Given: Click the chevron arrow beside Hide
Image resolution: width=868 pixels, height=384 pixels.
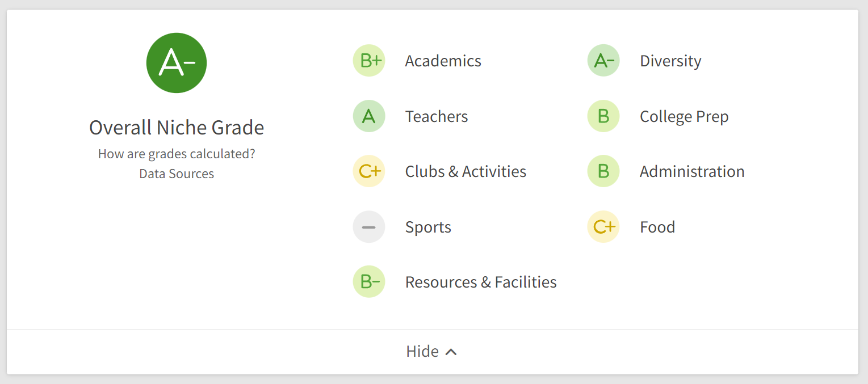Looking at the screenshot, I should coord(451,352).
